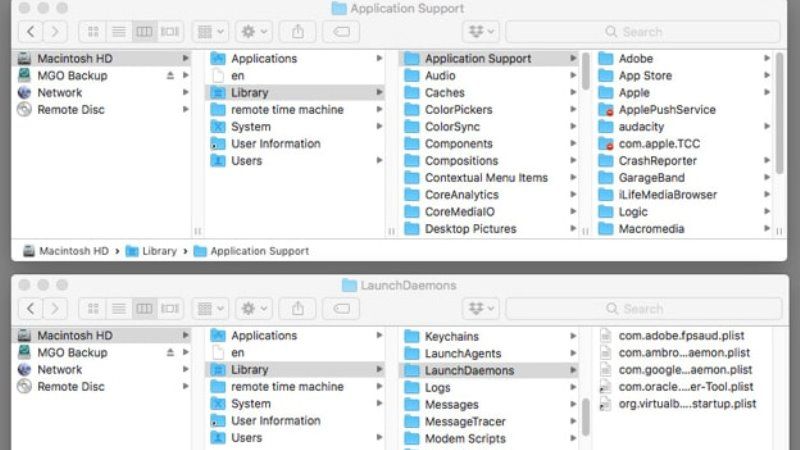Image resolution: width=800 pixels, height=450 pixels.
Task: Go forward in the LaunchDaemons window
Action: (55, 309)
